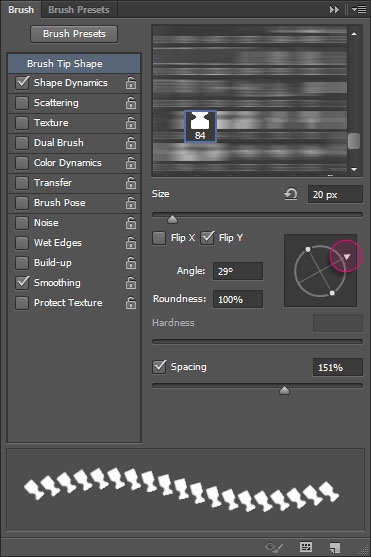Image resolution: width=371 pixels, height=557 pixels.
Task: Click the Spacing slider handle
Action: click(284, 391)
